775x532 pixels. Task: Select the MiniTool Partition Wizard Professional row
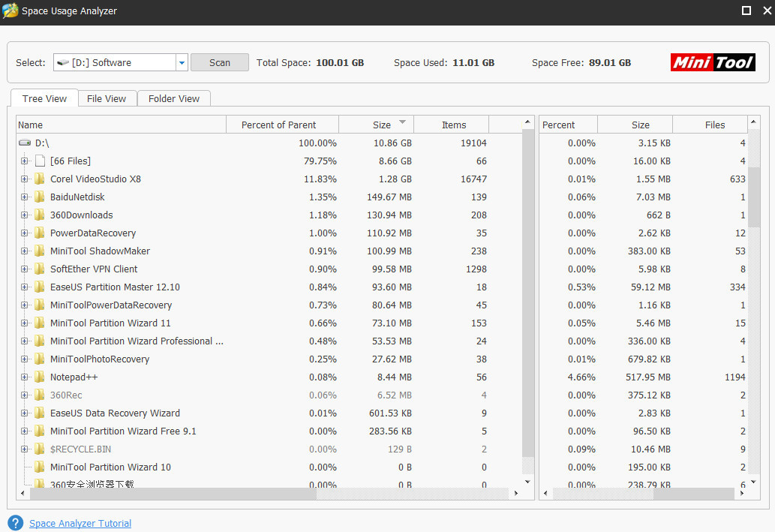click(x=269, y=341)
